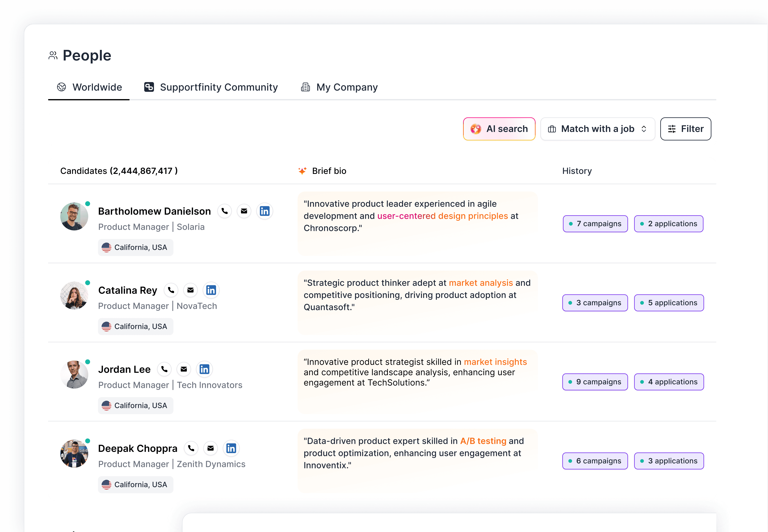
Task: Open Deepak Choppra's LinkedIn icon
Action: click(x=231, y=448)
